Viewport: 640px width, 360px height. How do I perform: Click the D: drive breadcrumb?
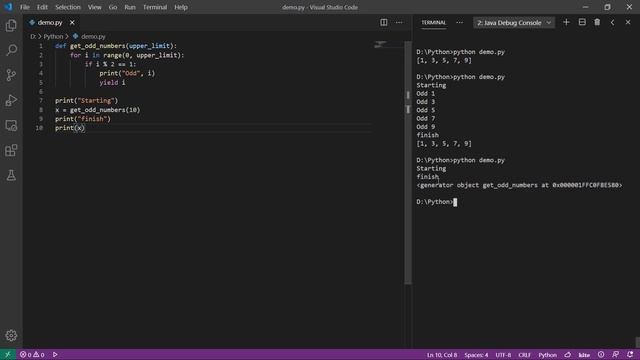point(33,36)
